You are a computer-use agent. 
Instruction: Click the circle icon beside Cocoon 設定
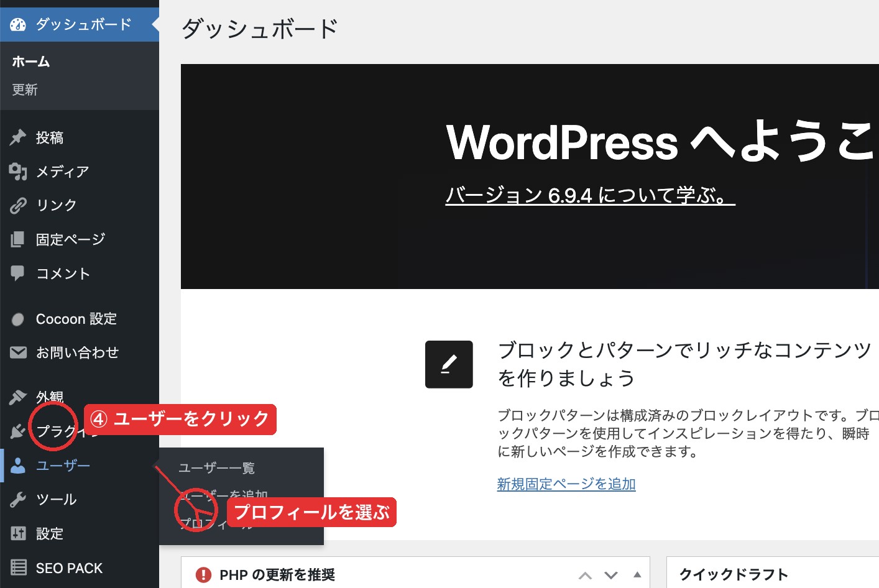click(18, 319)
